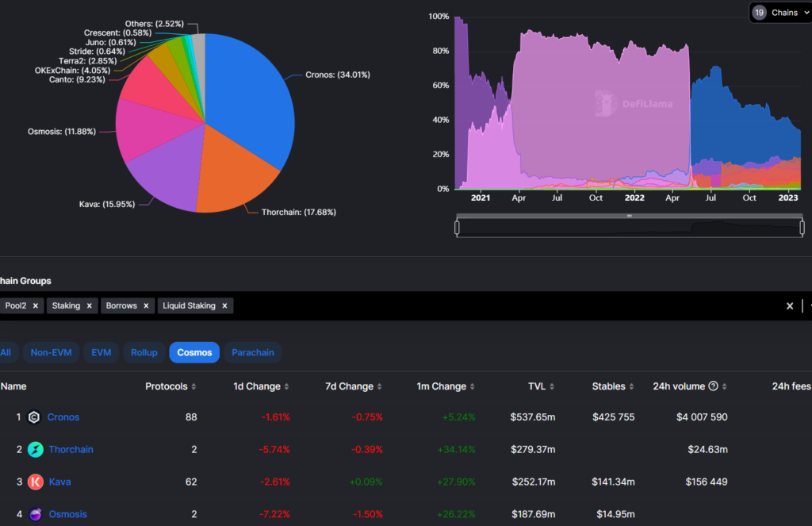Image resolution: width=812 pixels, height=526 pixels.
Task: Open the 19 Chains dropdown
Action: pyautogui.click(x=779, y=13)
